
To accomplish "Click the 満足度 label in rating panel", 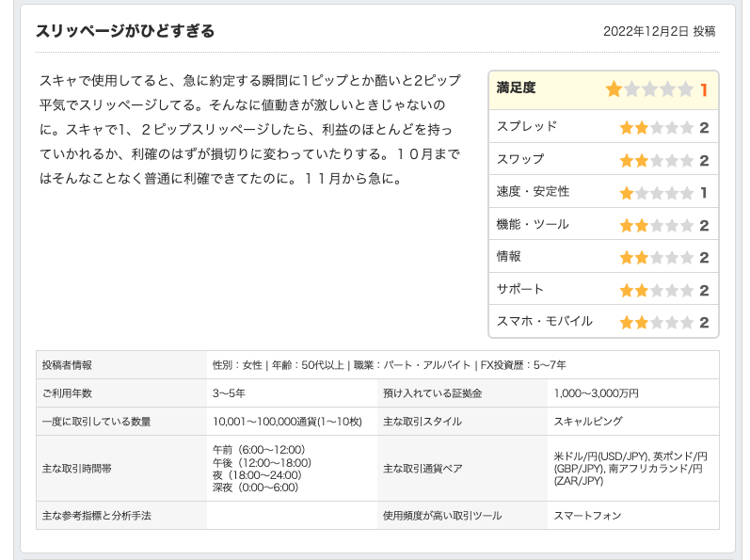I will (517, 88).
